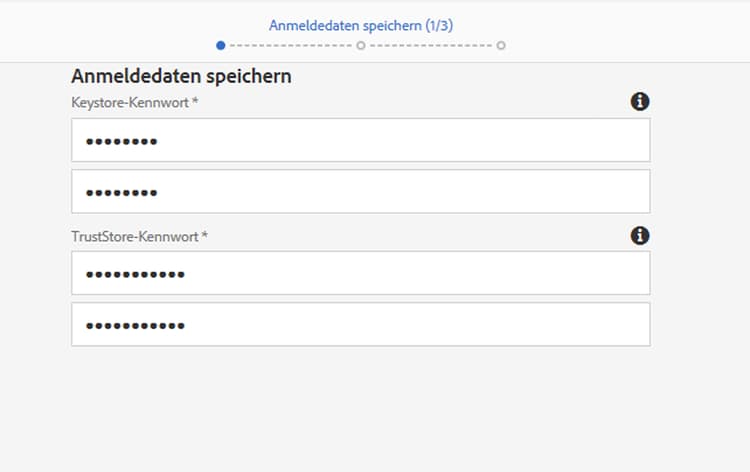This screenshot has width=750, height=472.
Task: Click the Keystore-Kennwort info icon
Action: tap(640, 101)
